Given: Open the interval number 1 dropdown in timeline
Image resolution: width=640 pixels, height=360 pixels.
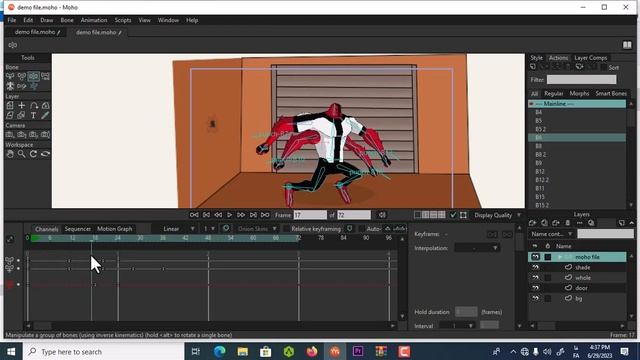Looking at the screenshot, I should [209, 229].
